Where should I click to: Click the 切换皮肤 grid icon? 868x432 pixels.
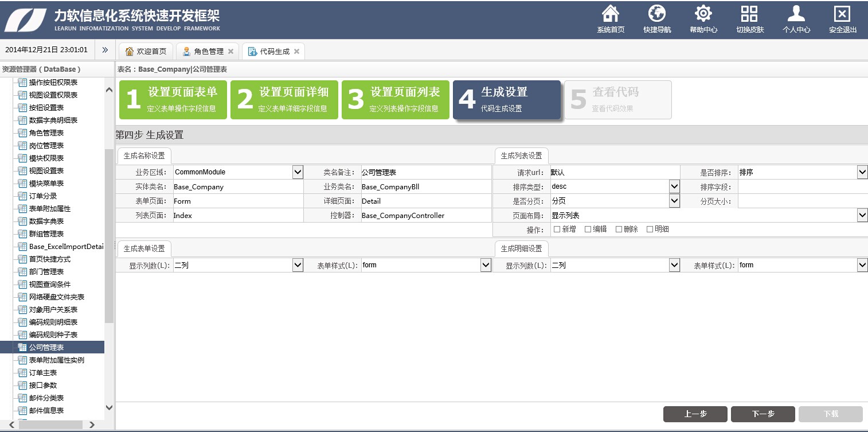tap(750, 13)
